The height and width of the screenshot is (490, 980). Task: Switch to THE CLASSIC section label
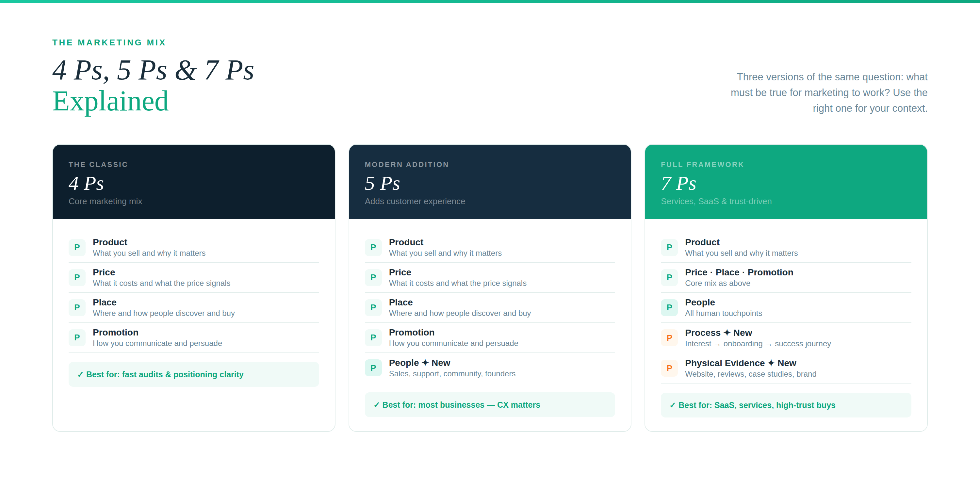pos(98,164)
